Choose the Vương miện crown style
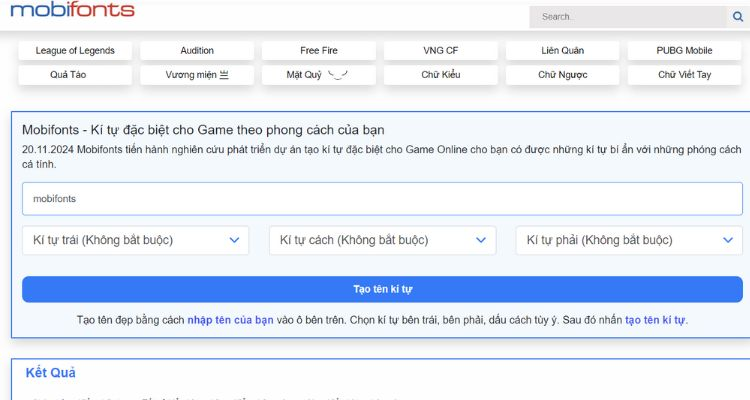 point(197,75)
